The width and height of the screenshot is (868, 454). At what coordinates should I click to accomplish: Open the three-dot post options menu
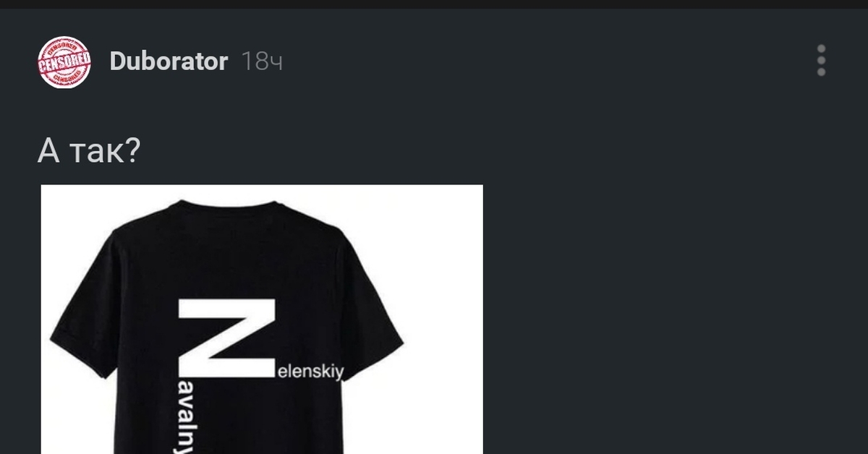pyautogui.click(x=821, y=61)
